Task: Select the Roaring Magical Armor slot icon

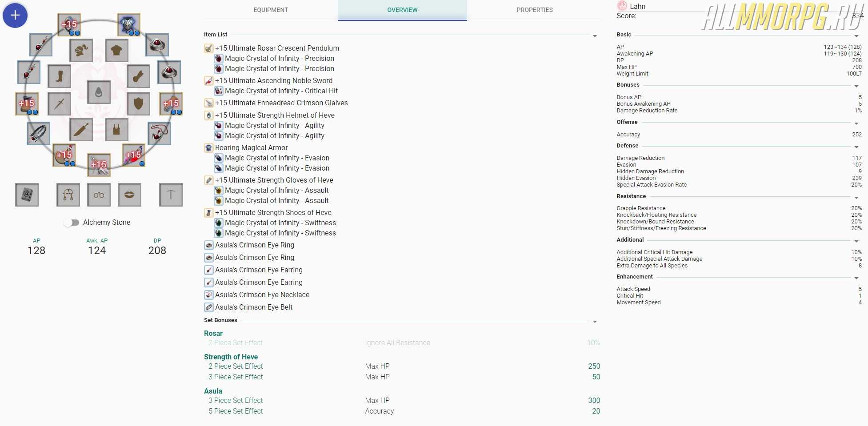Action: [x=129, y=25]
